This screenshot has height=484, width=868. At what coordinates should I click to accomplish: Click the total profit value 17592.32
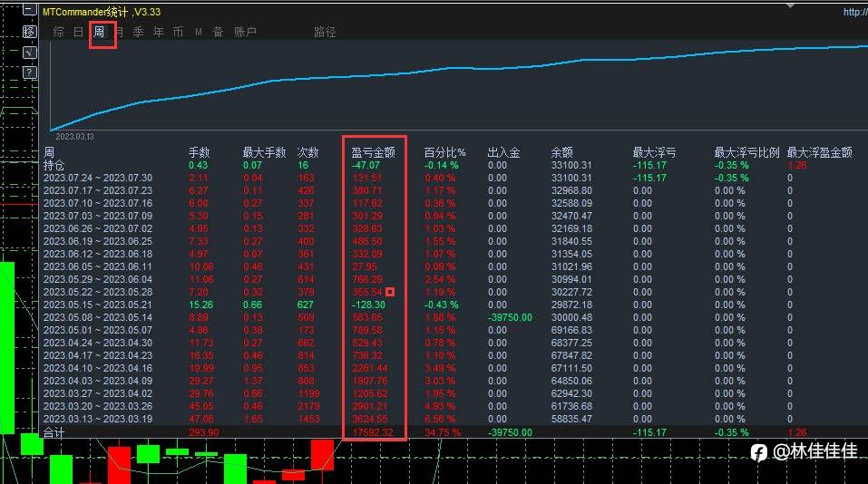[x=373, y=432]
